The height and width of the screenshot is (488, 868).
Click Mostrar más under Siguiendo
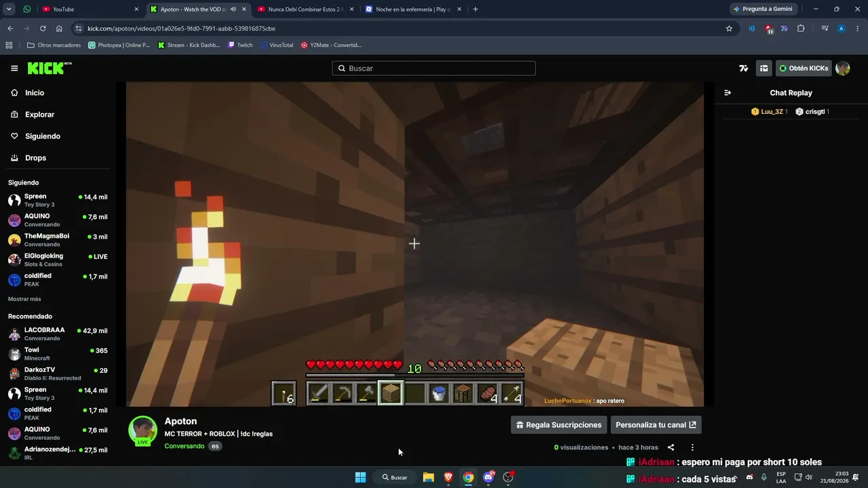point(24,299)
